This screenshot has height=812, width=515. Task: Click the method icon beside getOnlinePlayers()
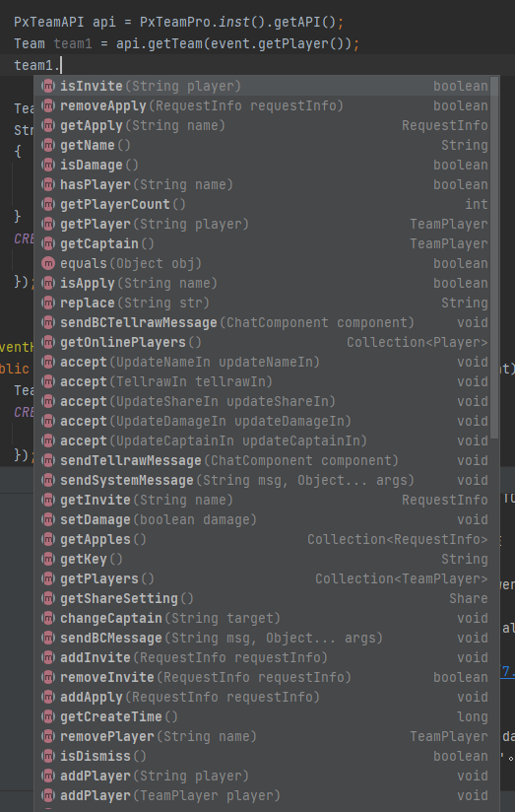pos(48,342)
